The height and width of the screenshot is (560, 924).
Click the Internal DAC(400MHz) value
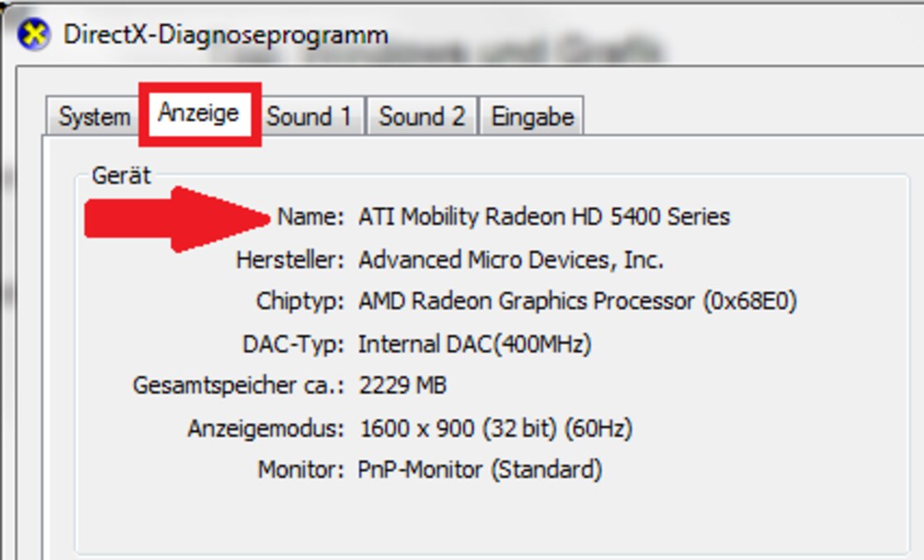(x=474, y=344)
